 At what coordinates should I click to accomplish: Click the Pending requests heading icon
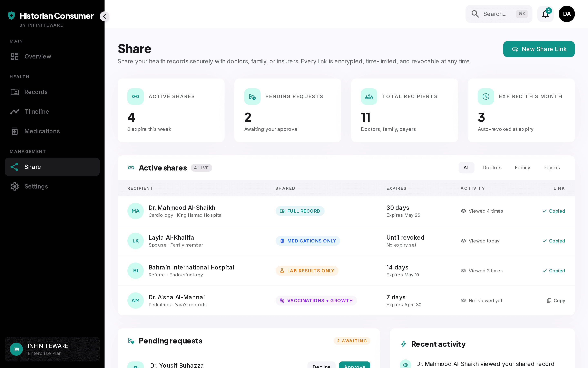point(131,341)
